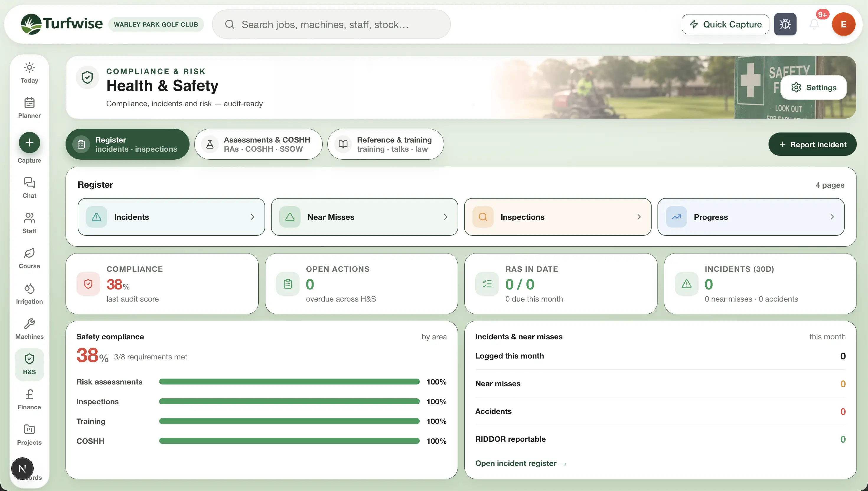The width and height of the screenshot is (868, 491).
Task: Open the Incidents register page
Action: point(171,217)
